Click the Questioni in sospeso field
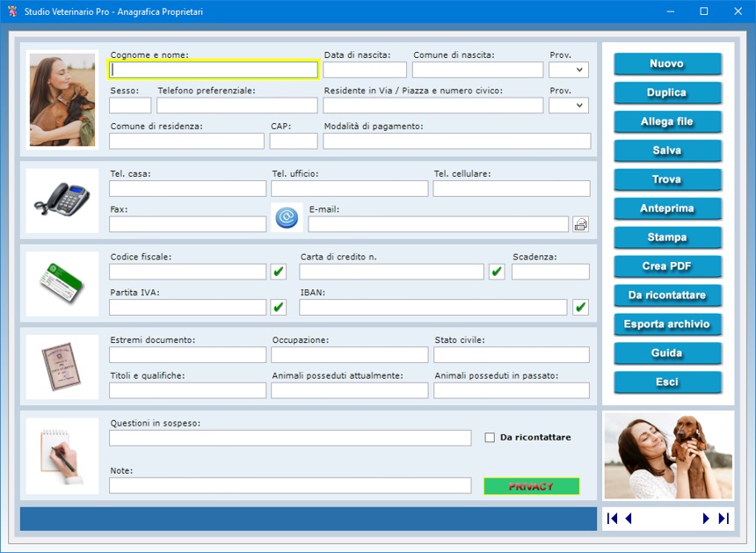Screen dimensions: 756x553 point(290,438)
